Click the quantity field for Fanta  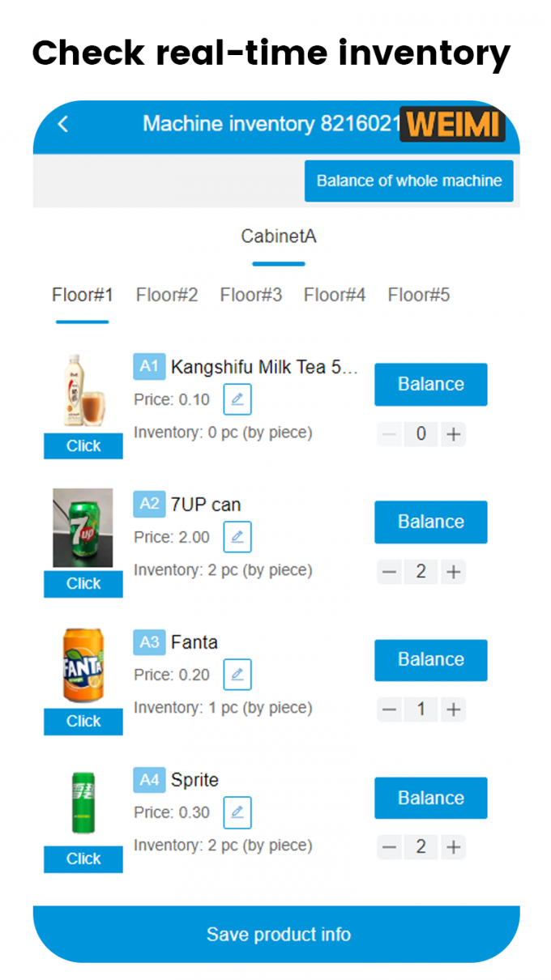[421, 709]
